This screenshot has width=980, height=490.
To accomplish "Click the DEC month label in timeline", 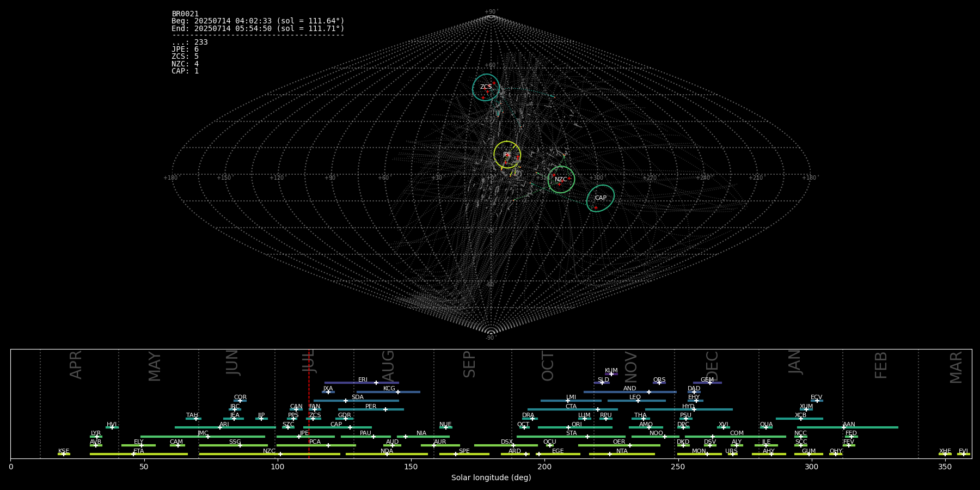I will 712,366.
